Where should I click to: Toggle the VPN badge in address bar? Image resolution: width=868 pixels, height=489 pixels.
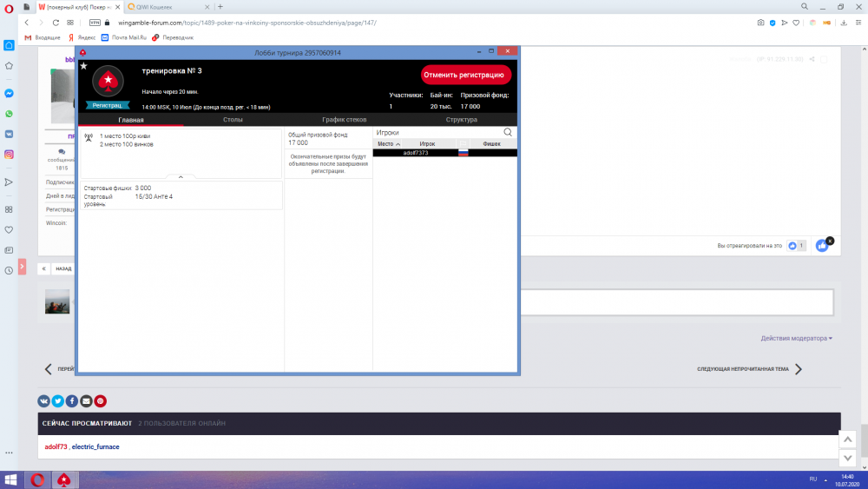click(x=95, y=22)
